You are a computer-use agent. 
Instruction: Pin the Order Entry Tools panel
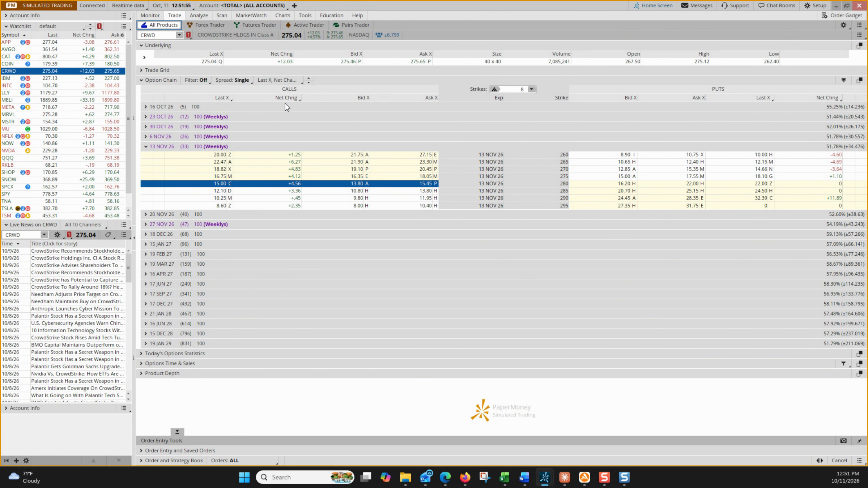tap(859, 441)
